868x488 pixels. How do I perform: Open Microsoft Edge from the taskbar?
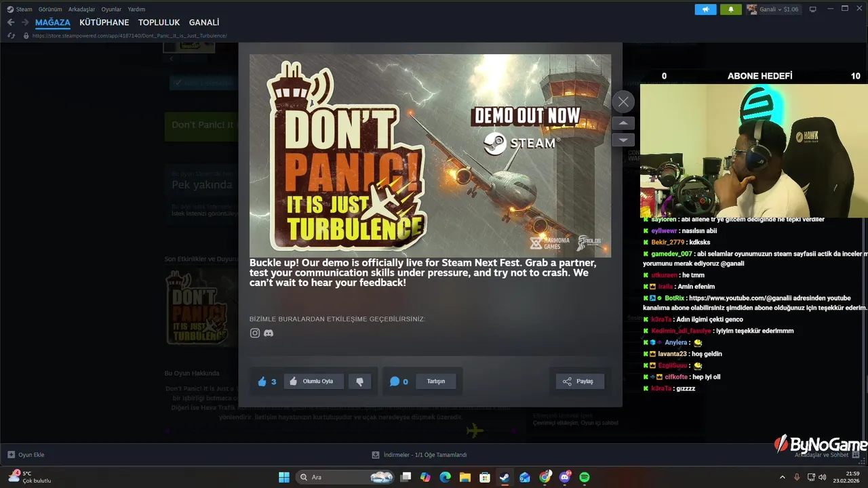445,477
